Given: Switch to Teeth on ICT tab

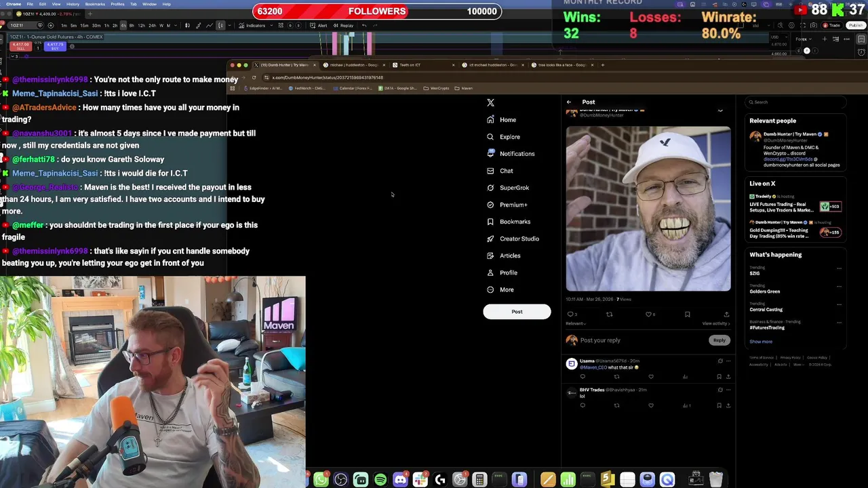Looking at the screenshot, I should click(424, 65).
